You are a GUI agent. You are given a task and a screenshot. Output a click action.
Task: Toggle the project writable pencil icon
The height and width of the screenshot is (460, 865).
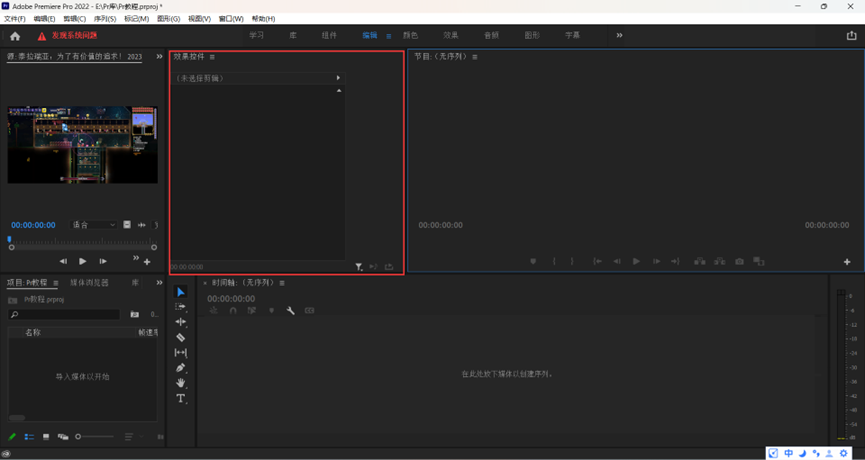click(x=12, y=437)
